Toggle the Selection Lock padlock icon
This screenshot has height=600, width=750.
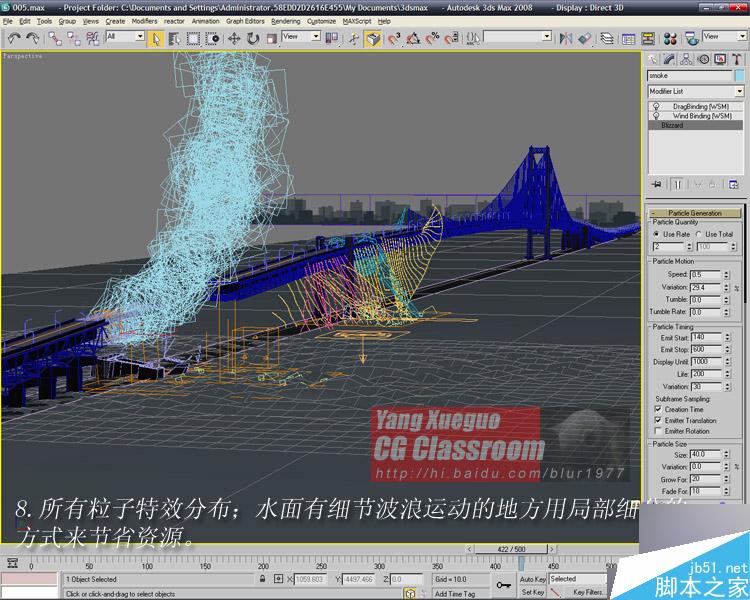pos(263,579)
